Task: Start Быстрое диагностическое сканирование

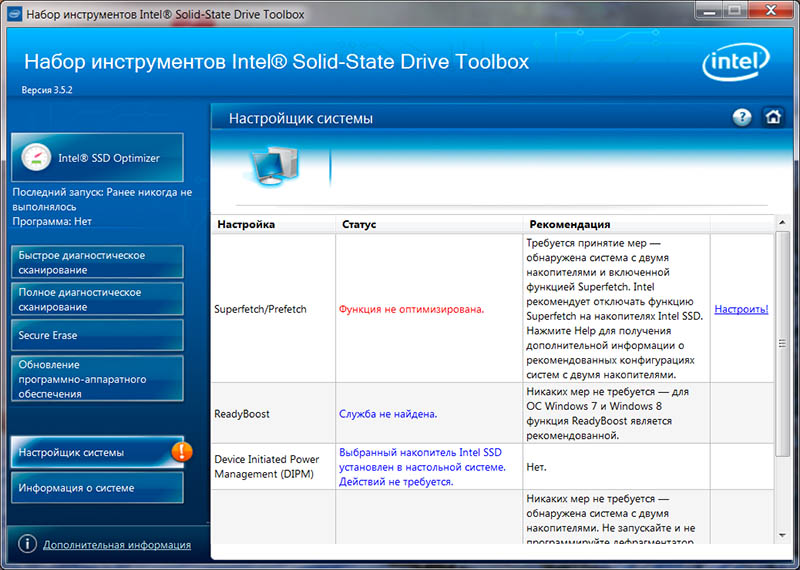Action: tap(97, 263)
